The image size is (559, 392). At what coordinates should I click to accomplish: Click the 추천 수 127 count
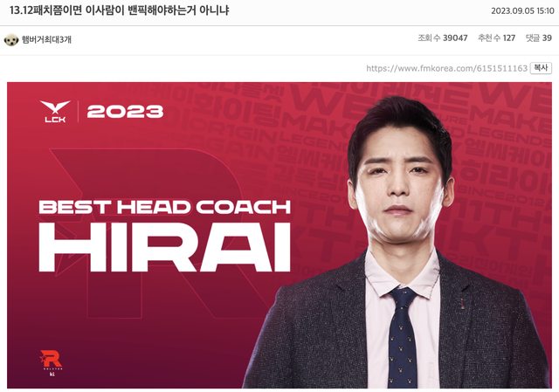[x=497, y=38]
